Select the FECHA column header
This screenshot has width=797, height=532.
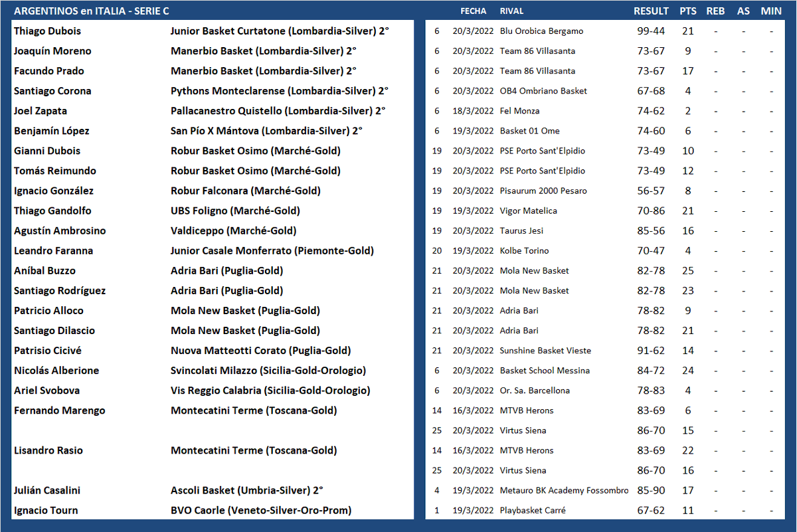coord(474,11)
